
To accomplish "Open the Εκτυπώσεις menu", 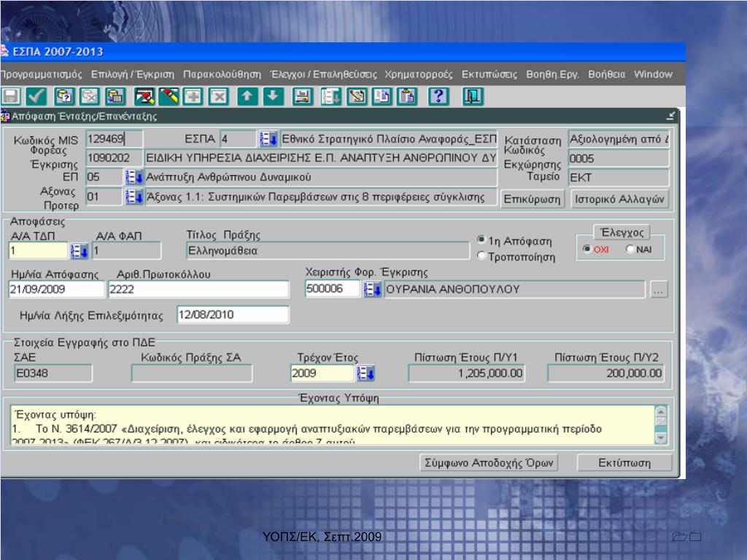I will pyautogui.click(x=489, y=74).
